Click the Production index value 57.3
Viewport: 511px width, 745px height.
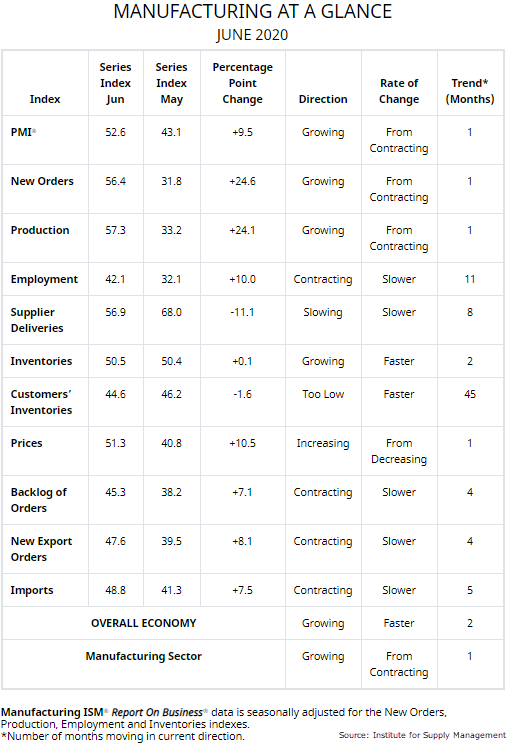coord(115,230)
